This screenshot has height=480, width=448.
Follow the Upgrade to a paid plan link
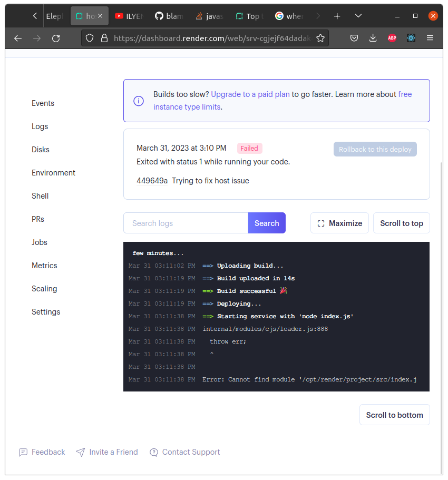250,94
